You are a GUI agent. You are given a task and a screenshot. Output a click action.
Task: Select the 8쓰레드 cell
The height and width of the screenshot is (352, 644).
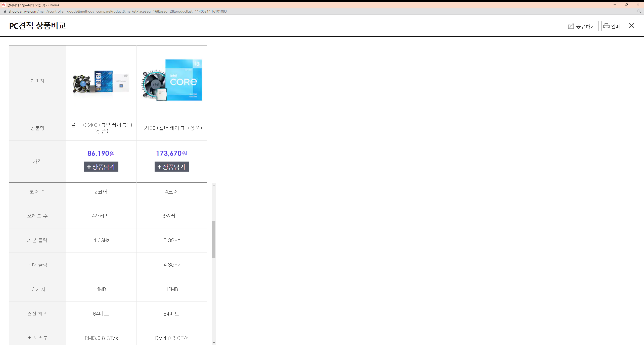(x=171, y=216)
